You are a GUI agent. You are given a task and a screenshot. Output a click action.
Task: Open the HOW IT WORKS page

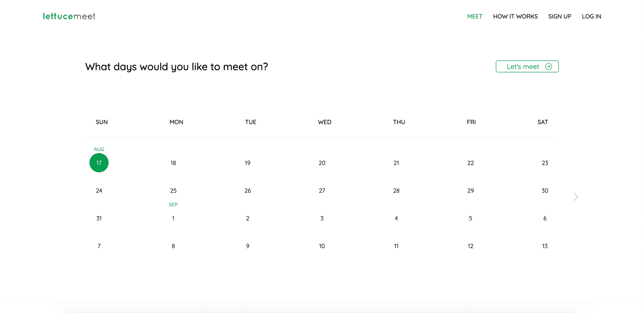pos(516,16)
